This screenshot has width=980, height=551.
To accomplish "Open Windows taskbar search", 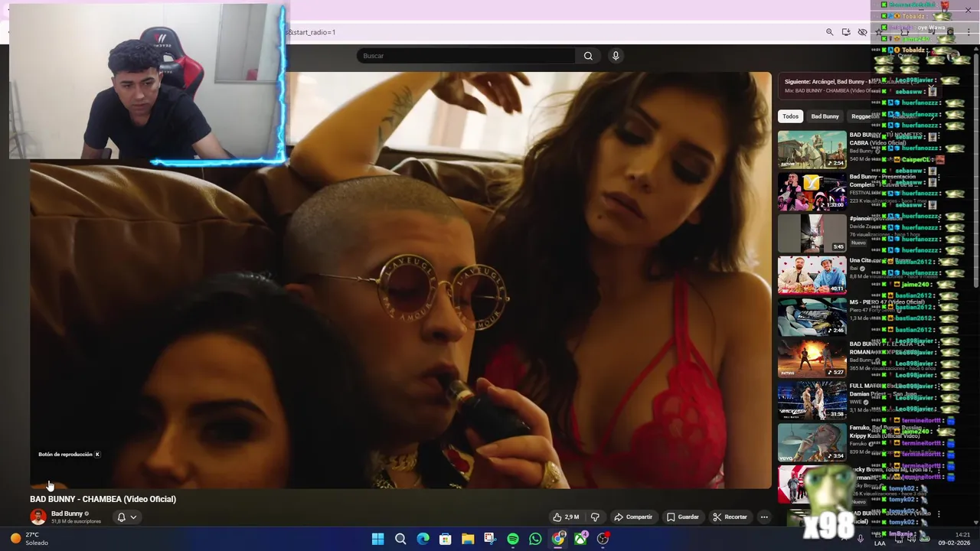I will tap(400, 539).
